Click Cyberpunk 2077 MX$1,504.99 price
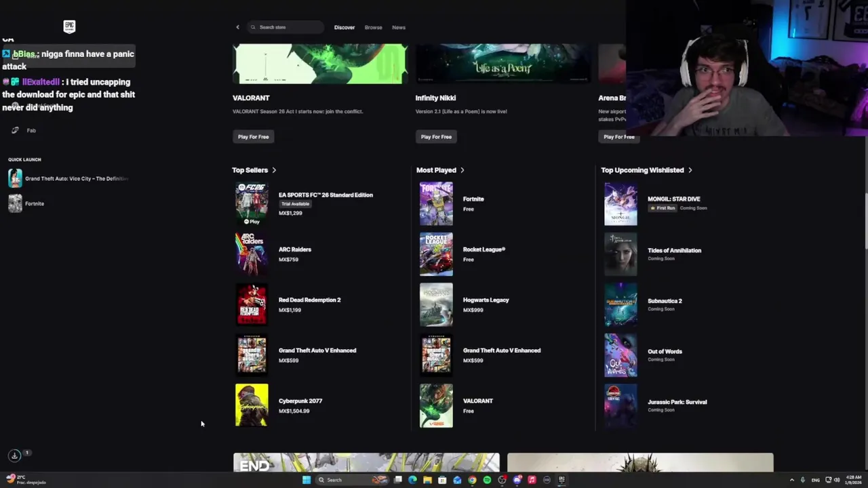 click(294, 411)
